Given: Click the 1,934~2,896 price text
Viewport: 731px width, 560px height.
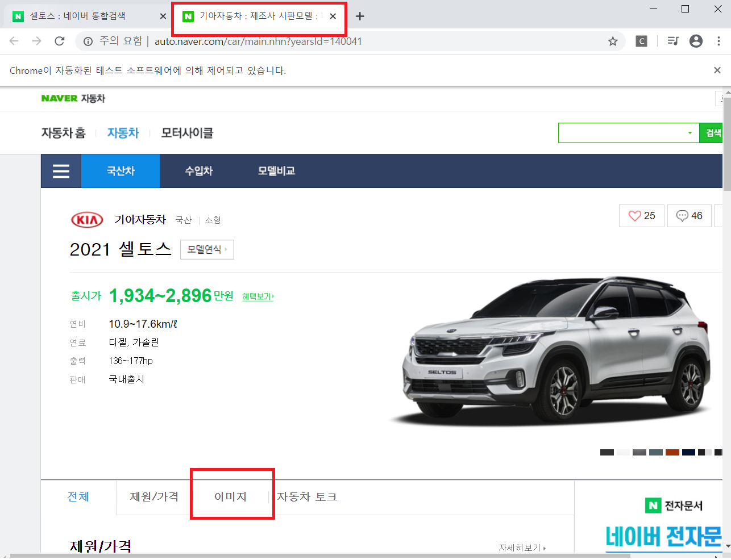Looking at the screenshot, I should [160, 296].
